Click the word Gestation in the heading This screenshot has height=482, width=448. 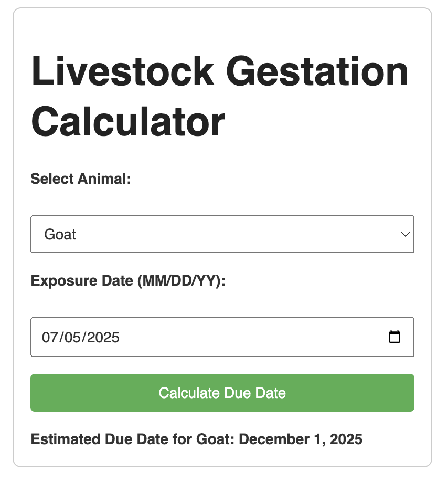click(317, 71)
